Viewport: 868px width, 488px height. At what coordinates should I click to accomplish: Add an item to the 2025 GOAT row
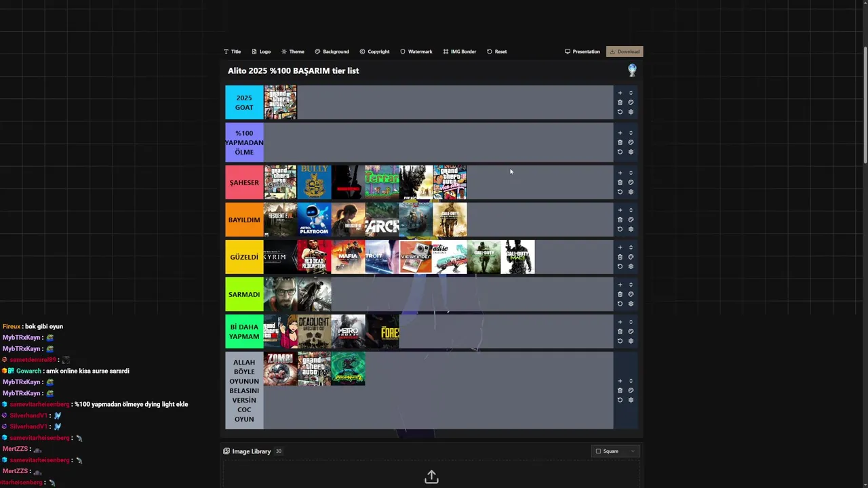(x=620, y=93)
